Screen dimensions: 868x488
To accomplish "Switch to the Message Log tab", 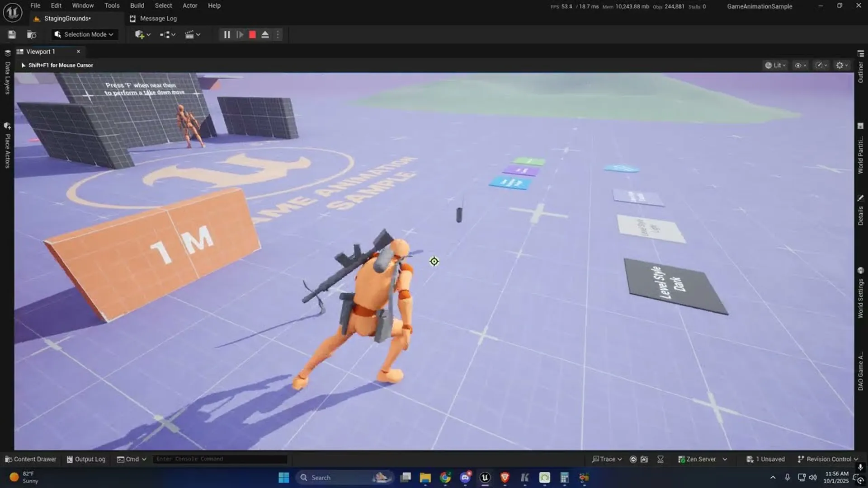I will coord(154,19).
